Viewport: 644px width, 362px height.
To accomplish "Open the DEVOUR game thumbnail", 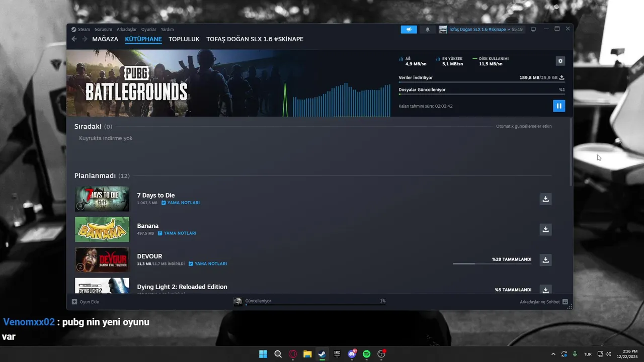I will 102,259.
